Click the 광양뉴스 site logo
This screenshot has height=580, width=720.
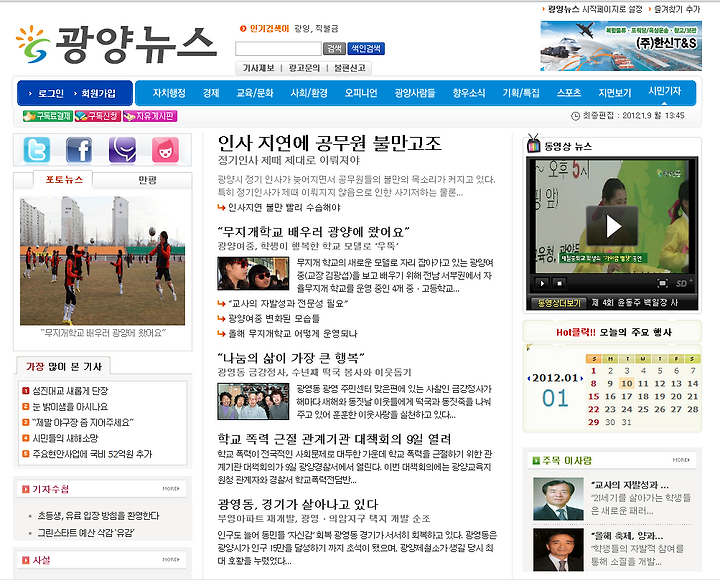[x=116, y=44]
